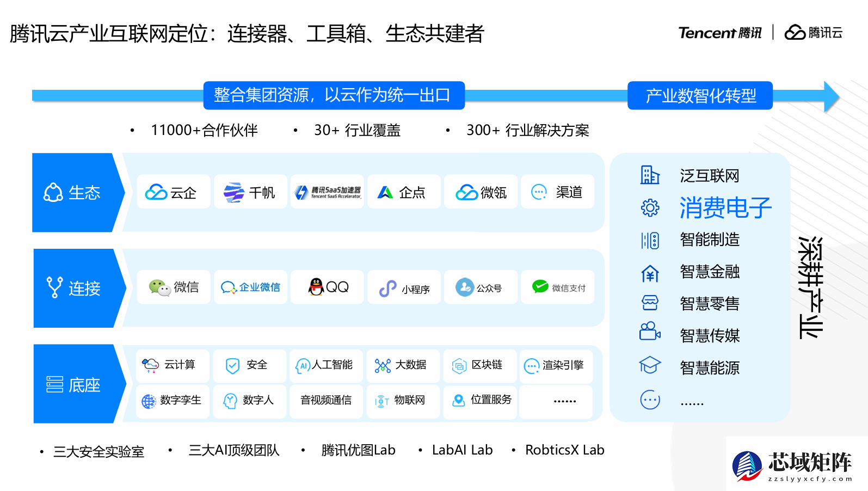Viewport: 868px width, 491px height.
Task: Click the 区块链 cube icon
Action: (459, 366)
